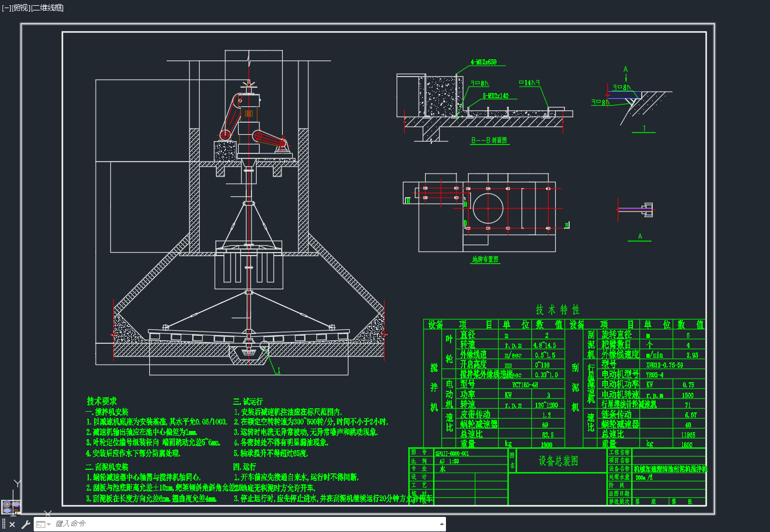The image size is (770, 532).
Task: Open the [-] viewport controls menu
Action: [x=6, y=8]
